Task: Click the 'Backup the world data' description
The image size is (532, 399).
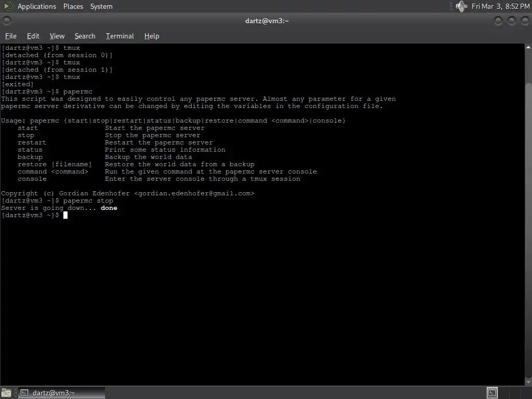Action: pyautogui.click(x=148, y=157)
